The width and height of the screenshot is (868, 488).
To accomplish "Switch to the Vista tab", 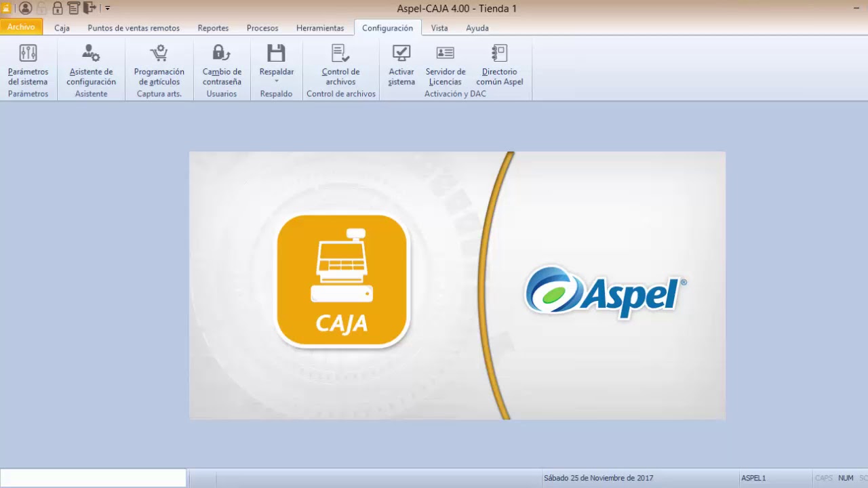I will coord(439,28).
